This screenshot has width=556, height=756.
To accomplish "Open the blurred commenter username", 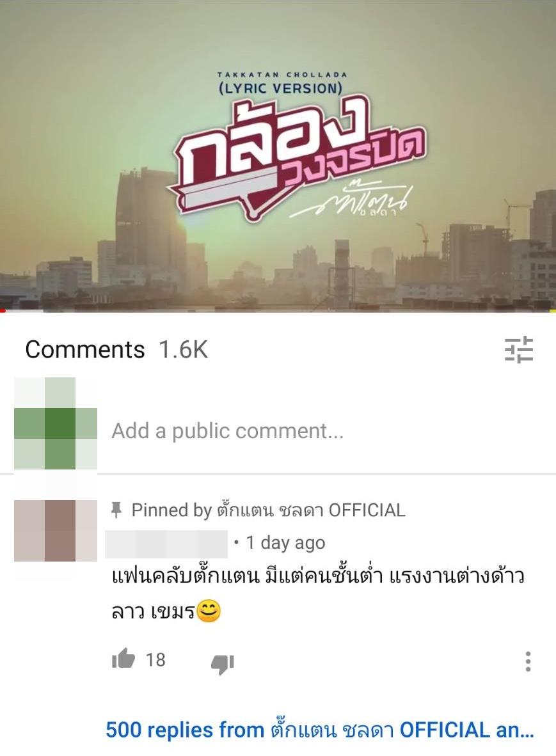I will click(x=166, y=544).
